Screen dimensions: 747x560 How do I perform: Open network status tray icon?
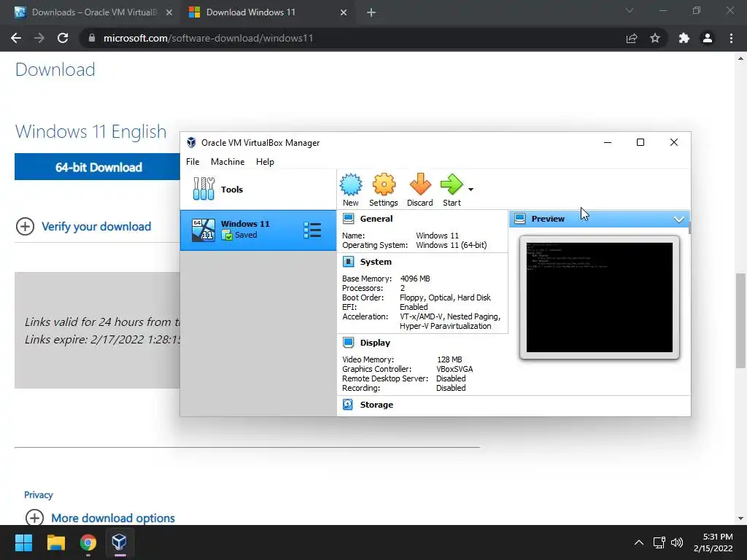pyautogui.click(x=659, y=542)
